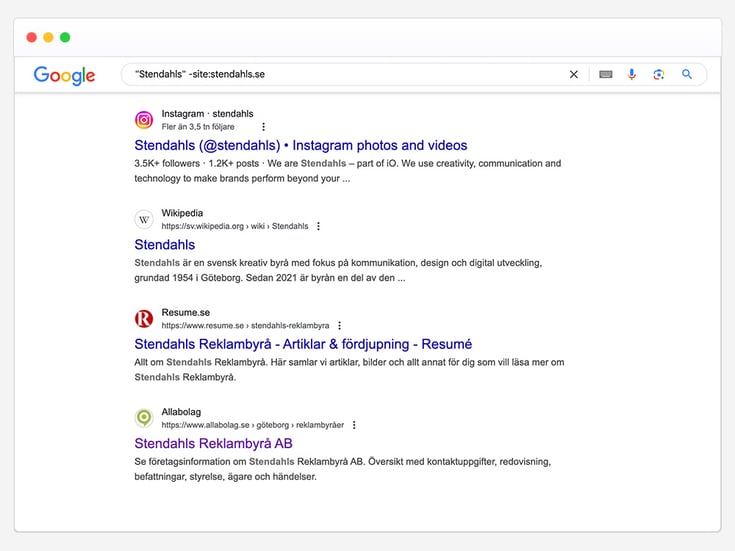Screen dimensions: 735x551
Task: Open options menu for Resume.se result
Action: [x=339, y=325]
